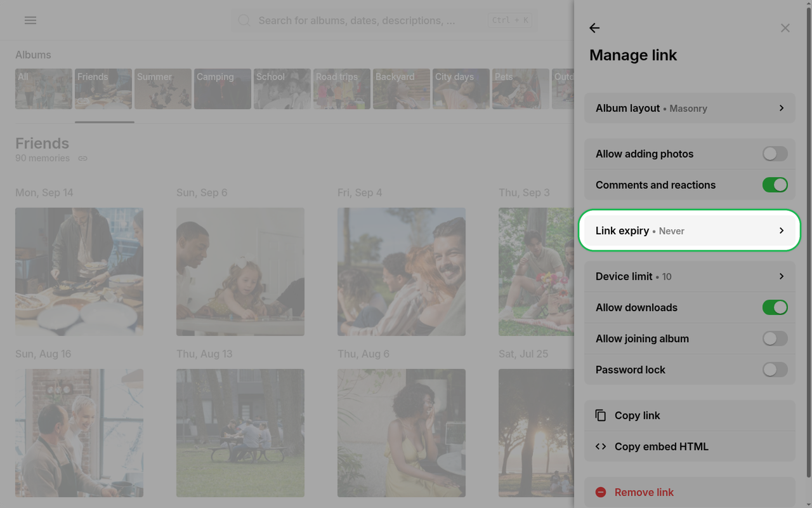812x508 pixels.
Task: Open Device limit options
Action: coord(690,276)
